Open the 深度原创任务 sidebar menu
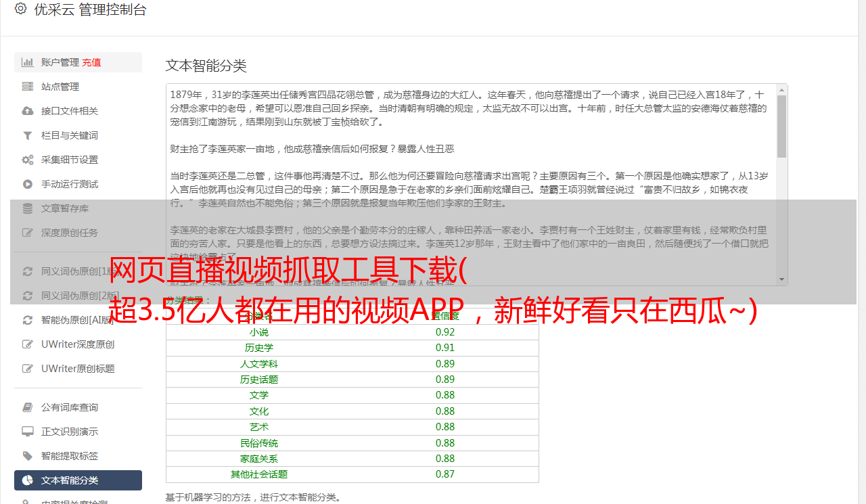Screen dimensions: 866x504 pyautogui.click(x=78, y=233)
